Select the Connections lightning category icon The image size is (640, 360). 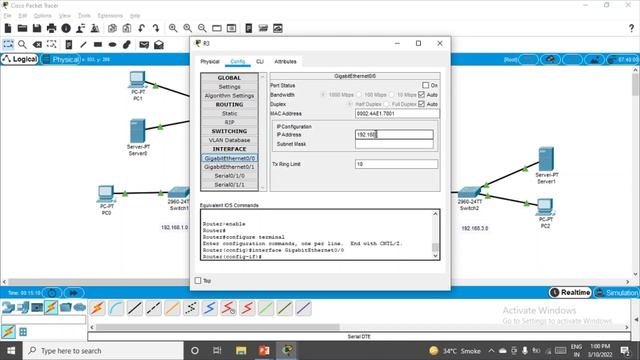coord(51,307)
